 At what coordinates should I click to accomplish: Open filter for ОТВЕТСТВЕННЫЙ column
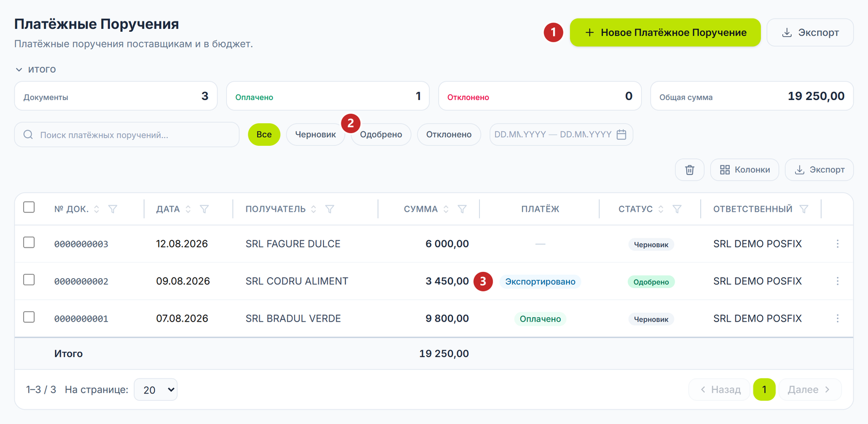pyautogui.click(x=804, y=209)
